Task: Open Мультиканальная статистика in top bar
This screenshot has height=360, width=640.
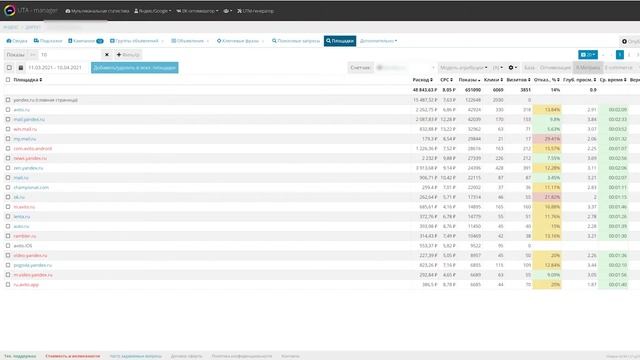Action: tap(97, 11)
